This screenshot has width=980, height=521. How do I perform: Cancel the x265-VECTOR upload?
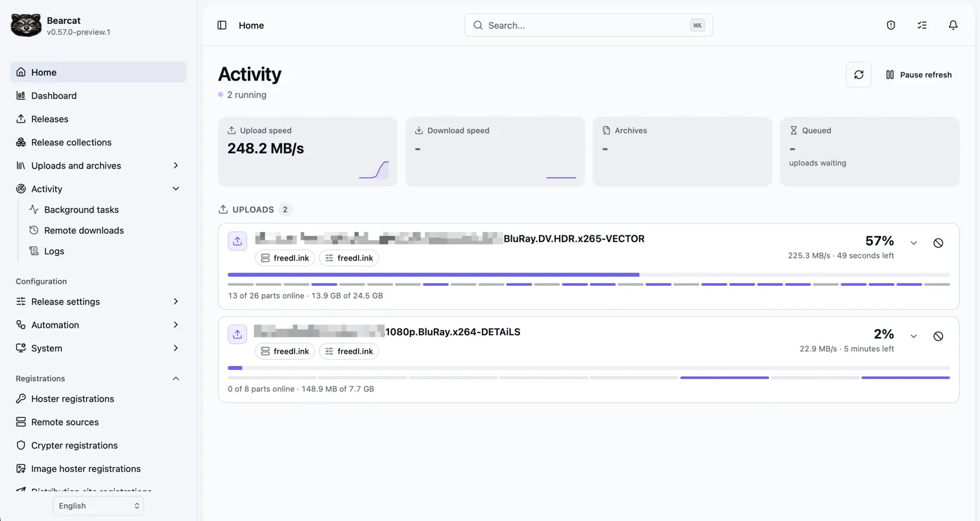click(x=938, y=243)
